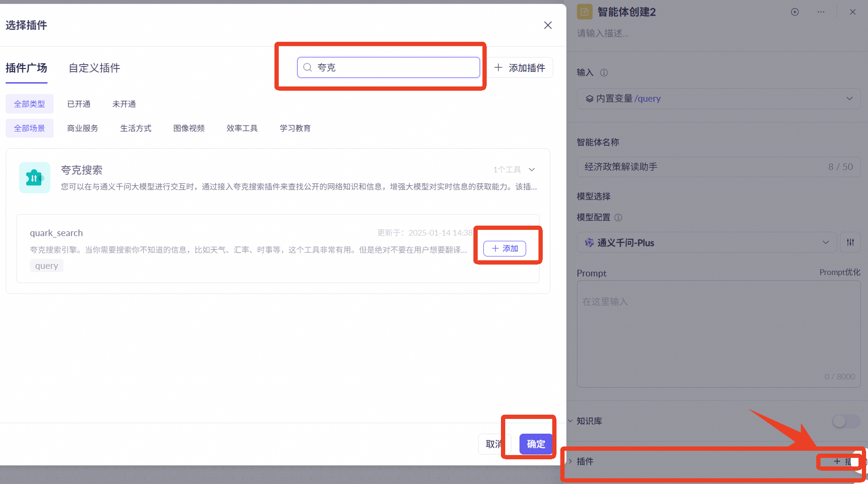Click the info icon next to 输入
868x484 pixels.
[x=604, y=73]
